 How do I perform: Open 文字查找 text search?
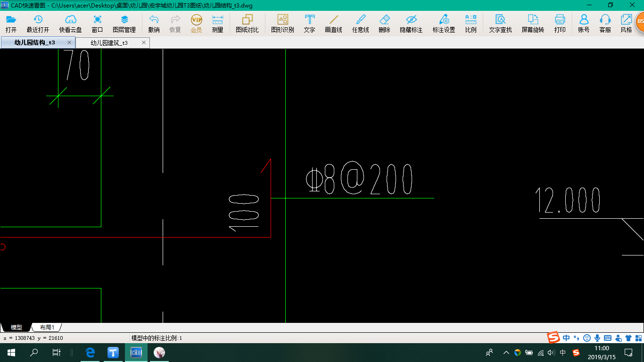[x=501, y=24]
